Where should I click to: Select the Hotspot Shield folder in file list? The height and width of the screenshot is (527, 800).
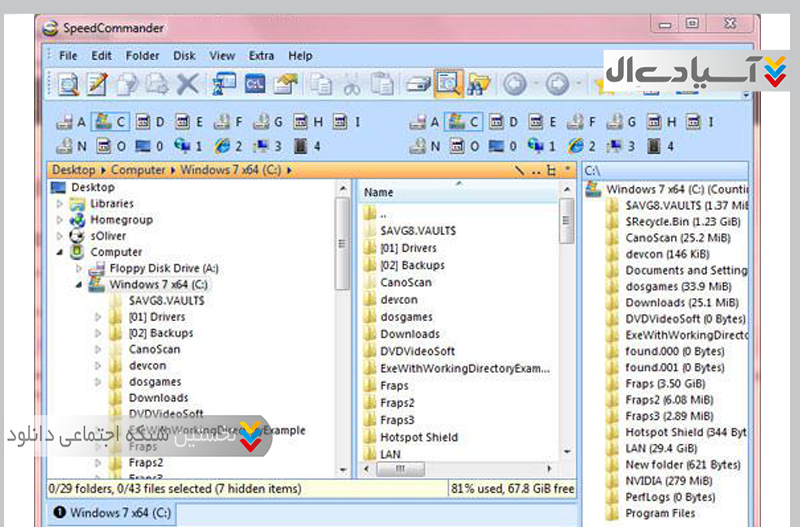click(418, 437)
